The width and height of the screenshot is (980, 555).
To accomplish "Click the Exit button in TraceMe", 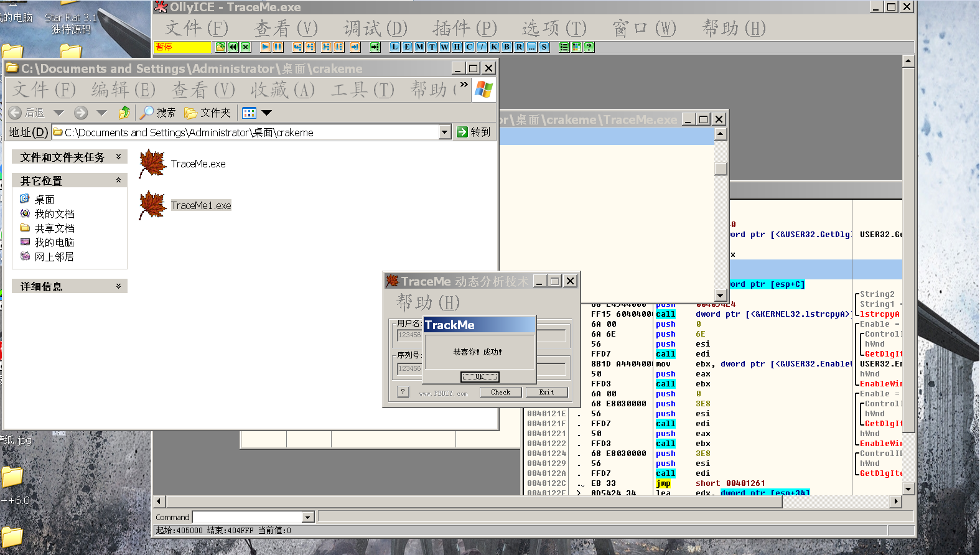I will [546, 392].
